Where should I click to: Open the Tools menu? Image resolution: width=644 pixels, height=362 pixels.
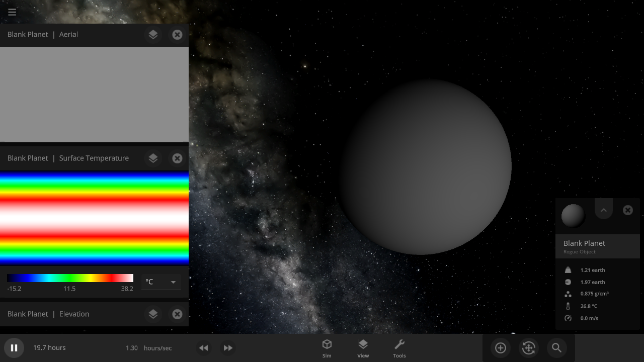pos(399,348)
